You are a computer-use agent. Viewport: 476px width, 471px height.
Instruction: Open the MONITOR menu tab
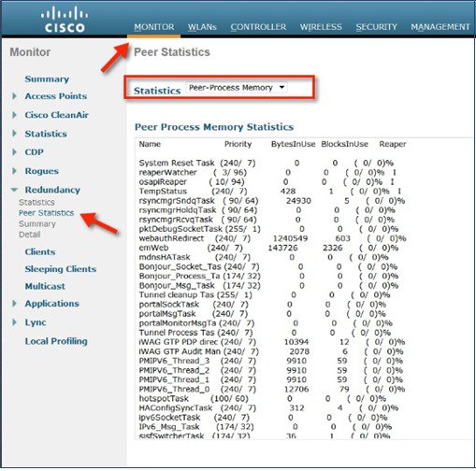(x=154, y=27)
